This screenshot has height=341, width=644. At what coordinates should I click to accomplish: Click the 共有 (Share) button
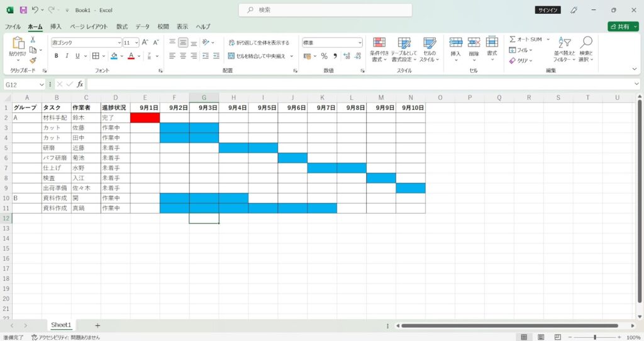click(x=623, y=27)
